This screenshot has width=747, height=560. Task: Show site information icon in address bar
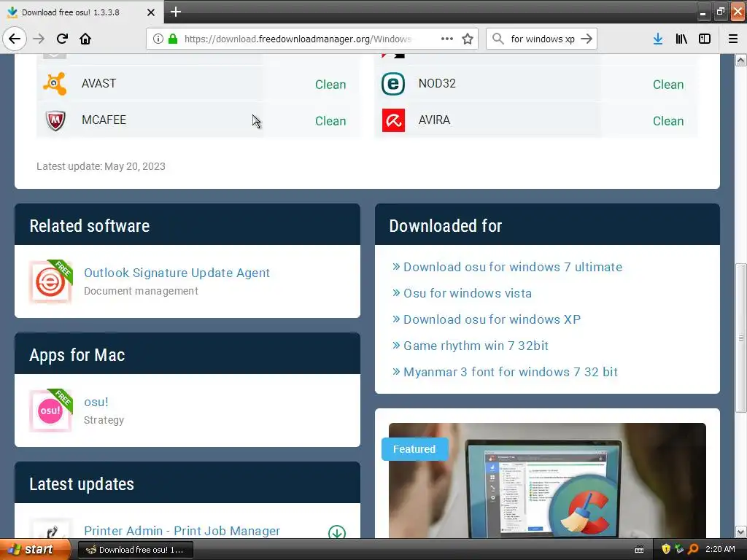158,39
